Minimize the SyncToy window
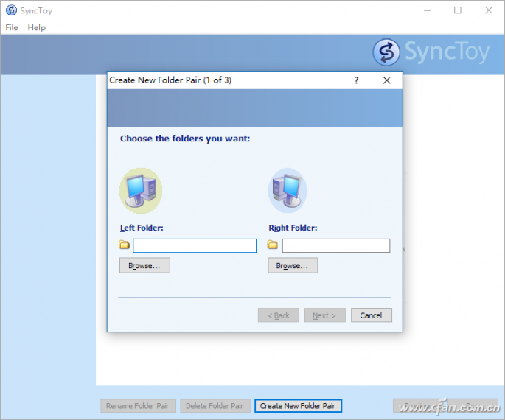The height and width of the screenshot is (420, 505). (x=428, y=10)
